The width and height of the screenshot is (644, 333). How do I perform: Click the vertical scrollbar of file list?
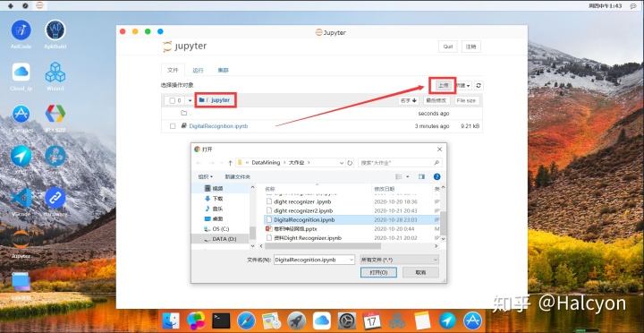point(443,223)
